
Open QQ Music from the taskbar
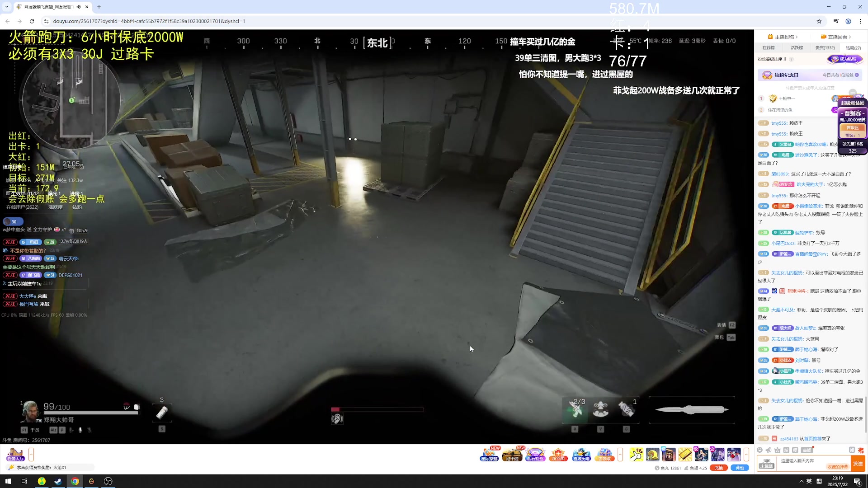pos(42,481)
